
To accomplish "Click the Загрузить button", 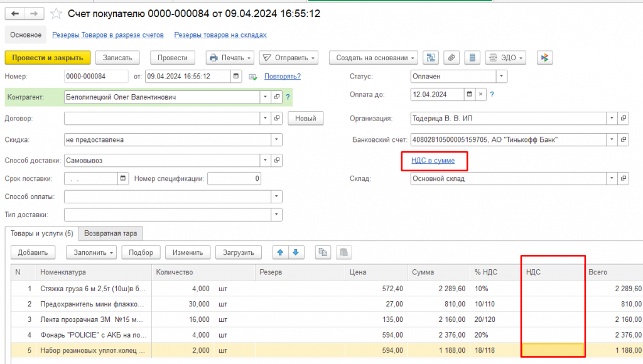I will (x=239, y=252).
